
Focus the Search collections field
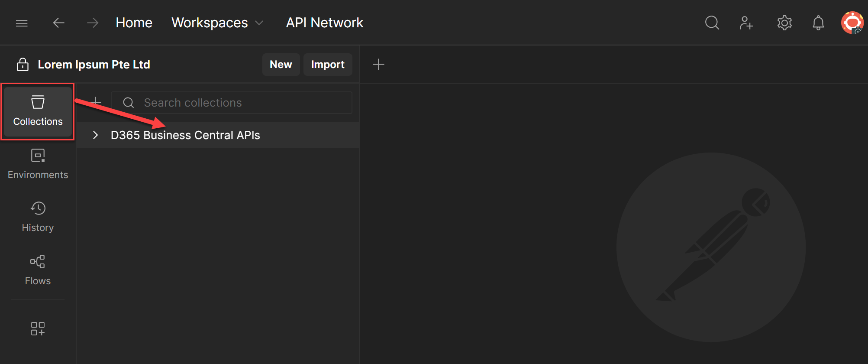tap(232, 103)
